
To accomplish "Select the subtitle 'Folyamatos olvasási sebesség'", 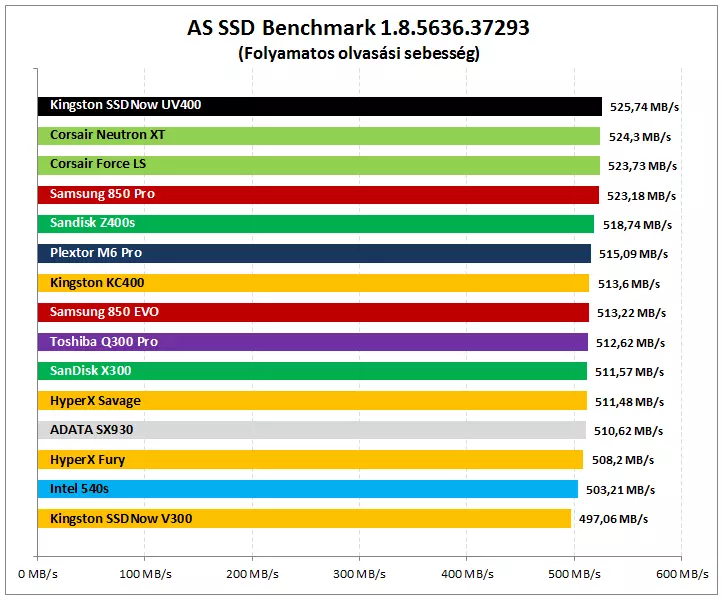I will point(359,53).
